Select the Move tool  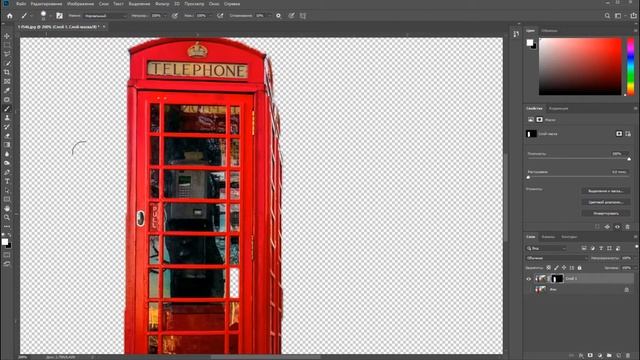(7, 36)
